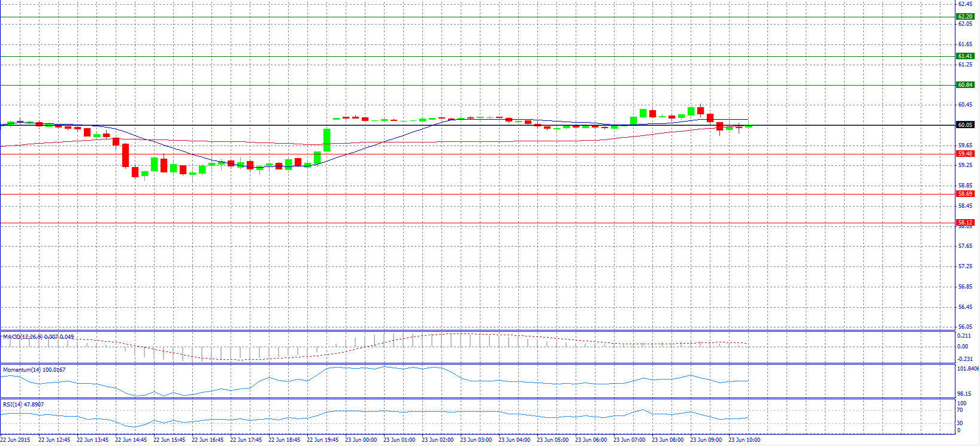Image resolution: width=980 pixels, height=446 pixels.
Task: Click the 22 Jun 17:45 time label
Action: pyautogui.click(x=246, y=440)
